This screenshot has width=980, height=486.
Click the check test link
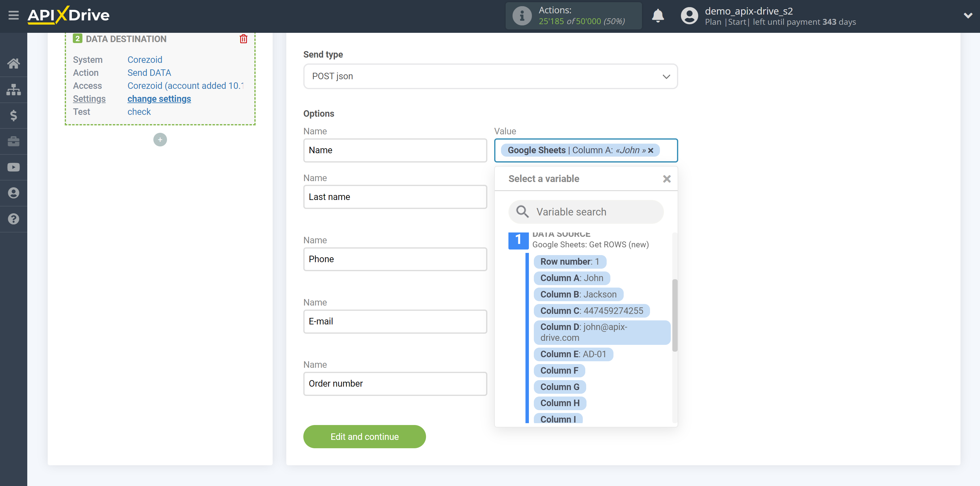(139, 112)
